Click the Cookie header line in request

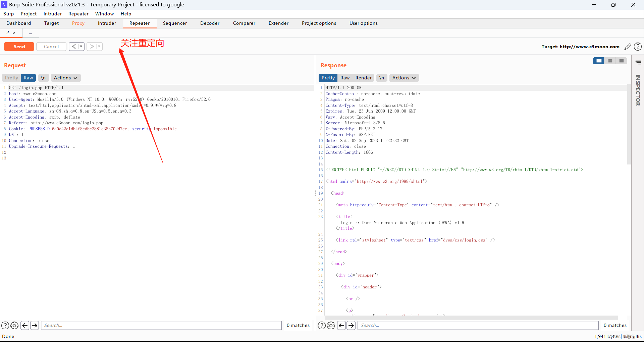click(93, 129)
